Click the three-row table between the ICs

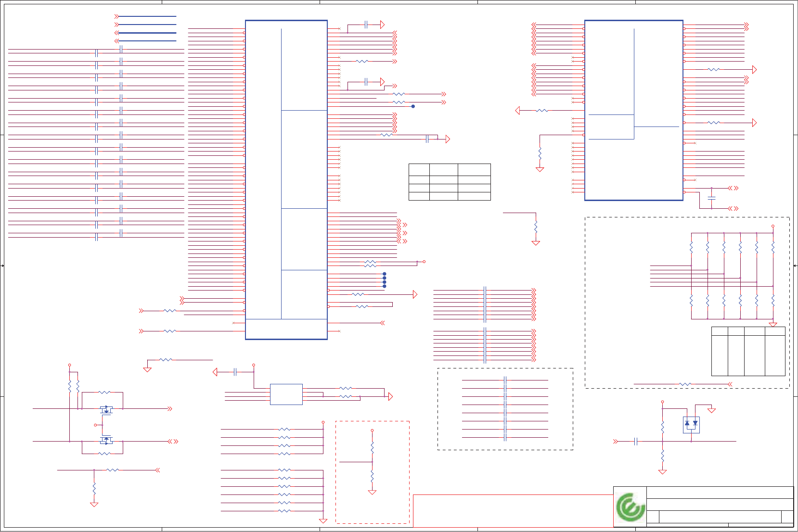[x=450, y=182]
